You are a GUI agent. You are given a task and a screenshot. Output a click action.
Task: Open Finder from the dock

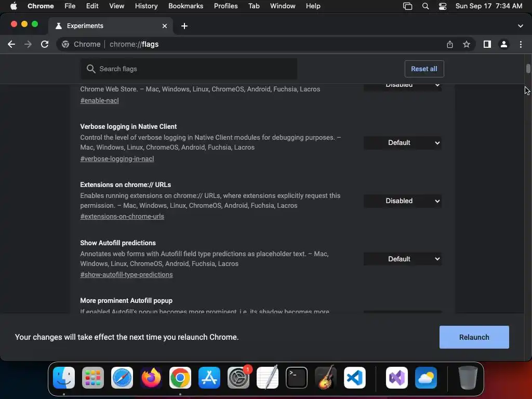tap(64, 378)
